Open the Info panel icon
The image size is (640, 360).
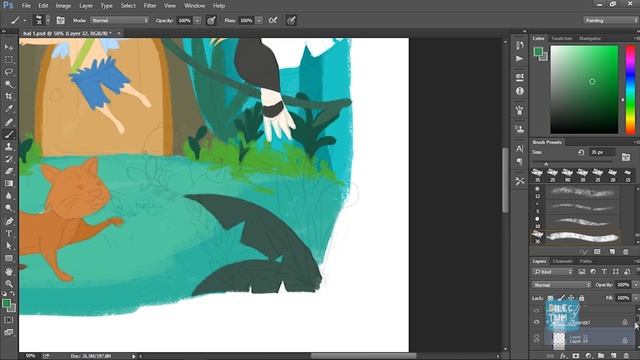point(520,91)
